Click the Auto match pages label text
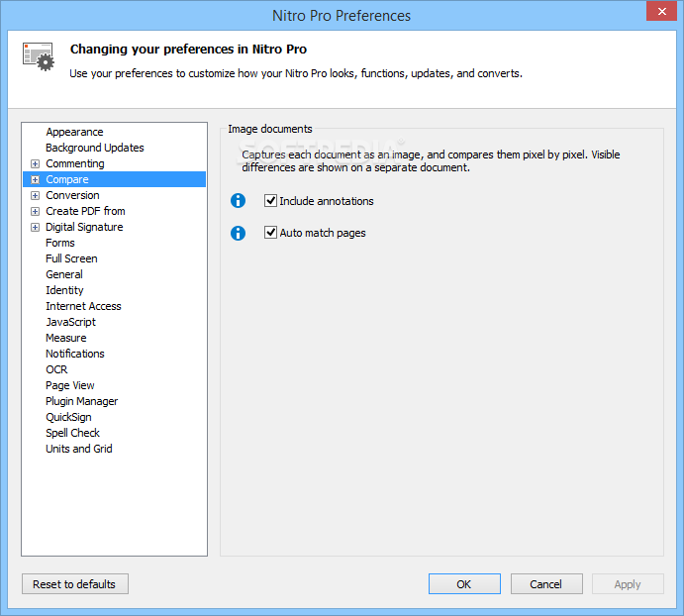 [x=323, y=233]
